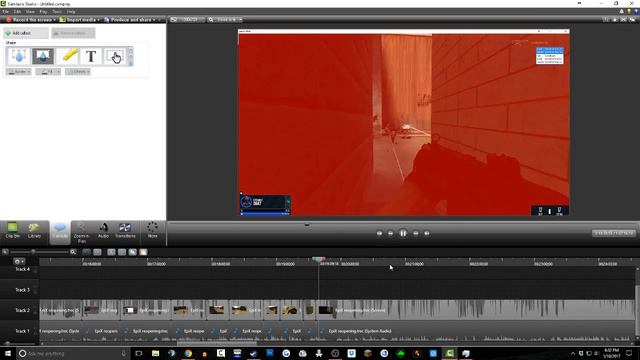
Task: Click the Redo icon on timeline toolbar
Action: (x=97, y=252)
